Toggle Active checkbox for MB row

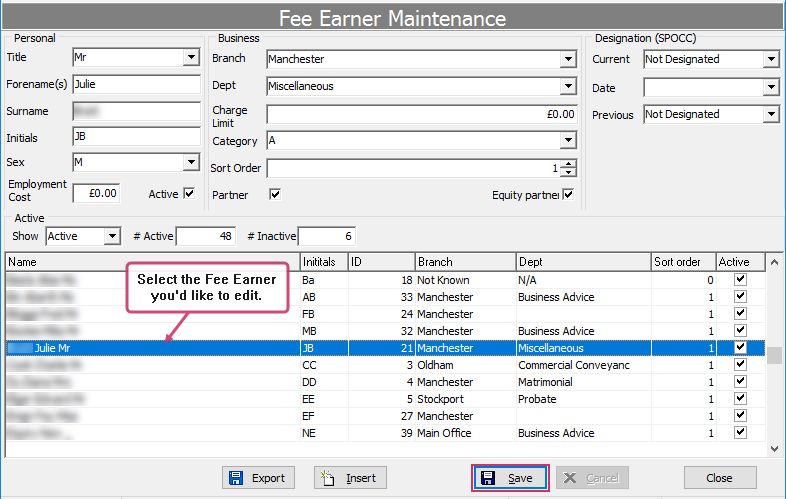point(740,330)
